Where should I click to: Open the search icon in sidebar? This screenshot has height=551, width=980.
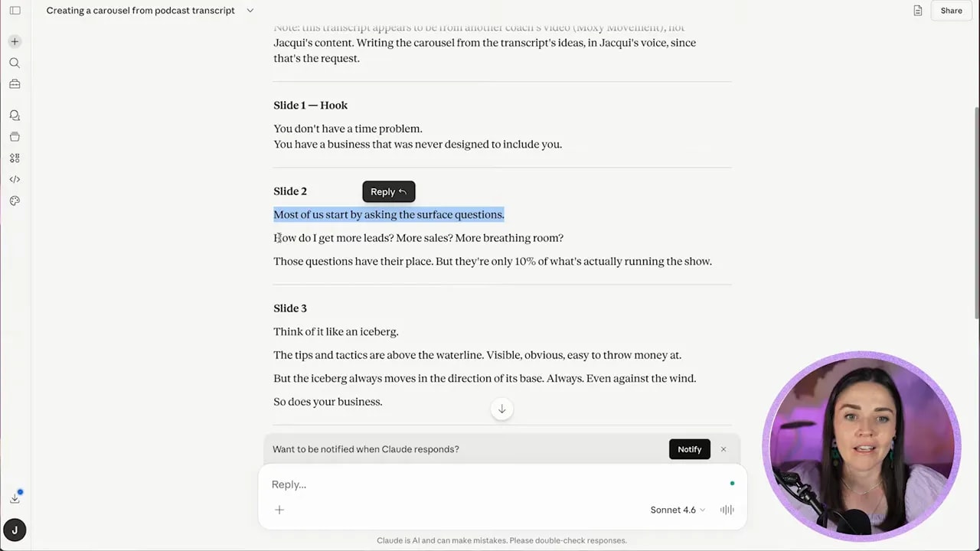pyautogui.click(x=15, y=63)
